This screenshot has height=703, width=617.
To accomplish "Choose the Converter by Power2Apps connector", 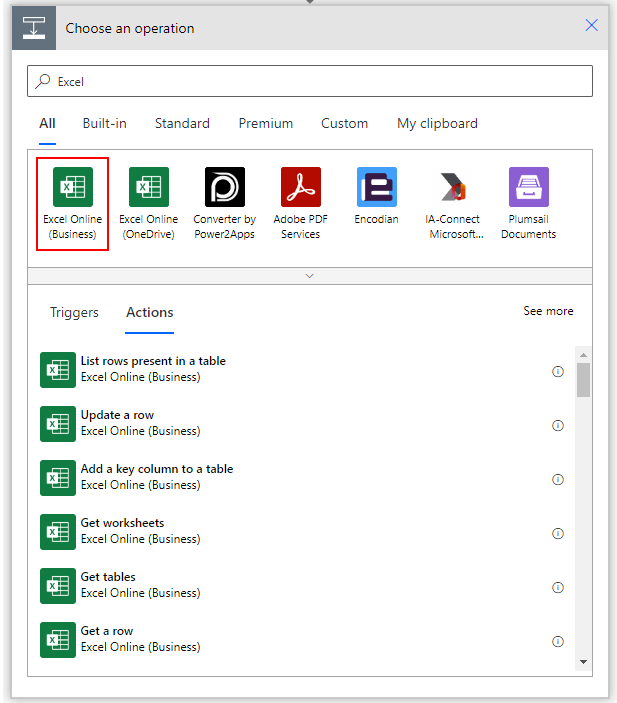I will [x=224, y=187].
